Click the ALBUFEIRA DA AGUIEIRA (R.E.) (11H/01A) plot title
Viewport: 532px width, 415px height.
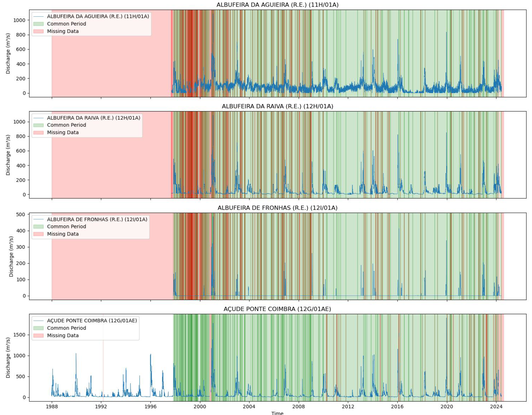(277, 5)
